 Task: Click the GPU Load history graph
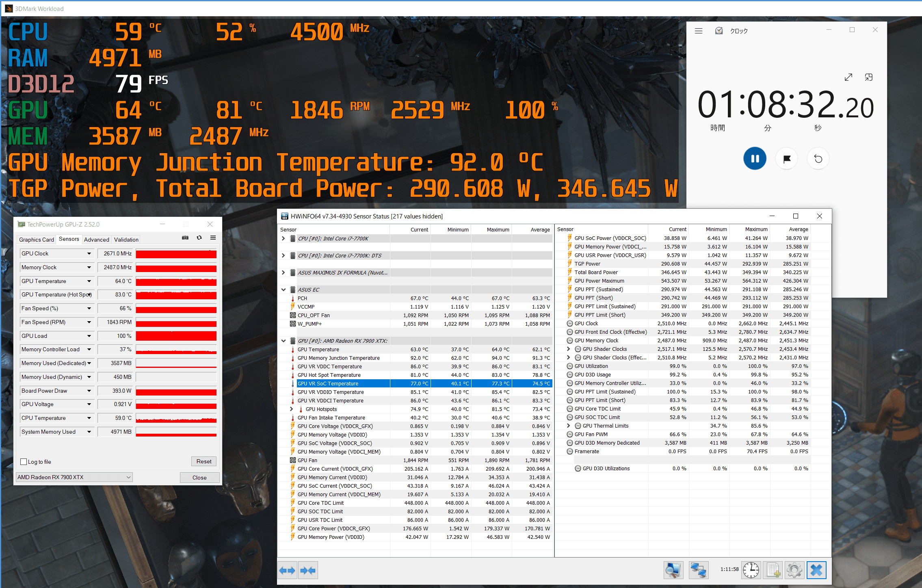[x=176, y=336]
